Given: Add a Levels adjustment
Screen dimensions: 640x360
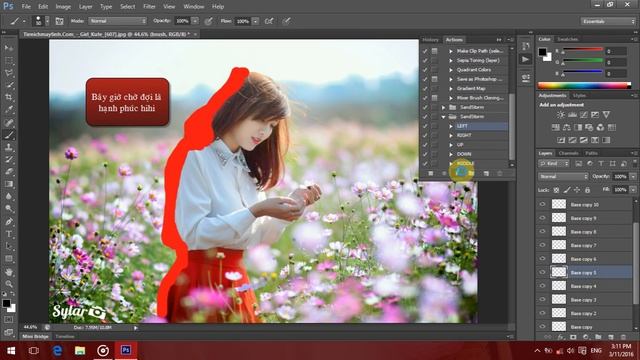Looking at the screenshot, I should 572,115.
